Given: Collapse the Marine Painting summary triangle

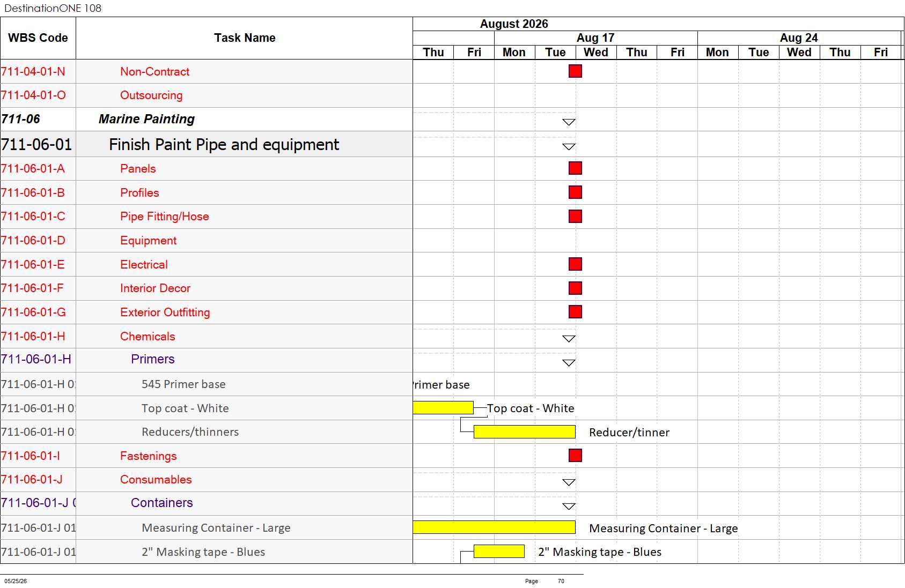Looking at the screenshot, I should tap(569, 122).
